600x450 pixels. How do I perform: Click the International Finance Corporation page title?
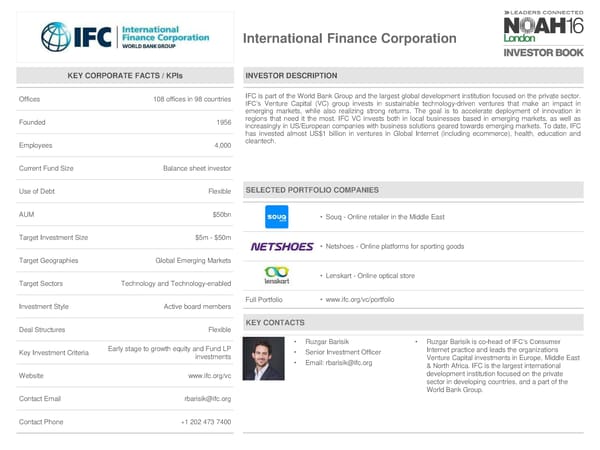pyautogui.click(x=349, y=39)
